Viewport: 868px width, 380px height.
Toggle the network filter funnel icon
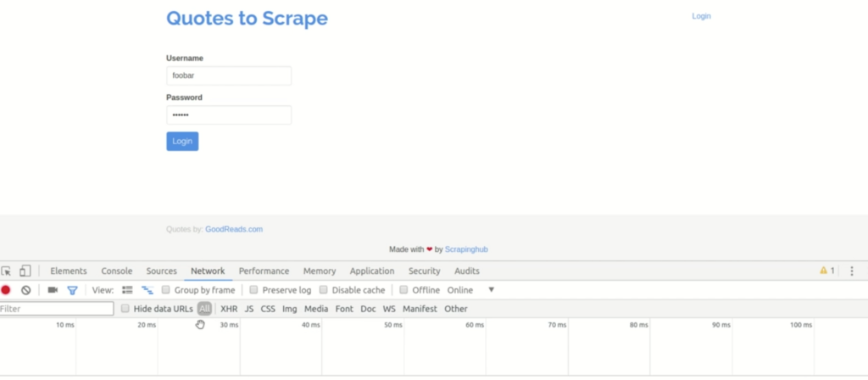(x=72, y=290)
